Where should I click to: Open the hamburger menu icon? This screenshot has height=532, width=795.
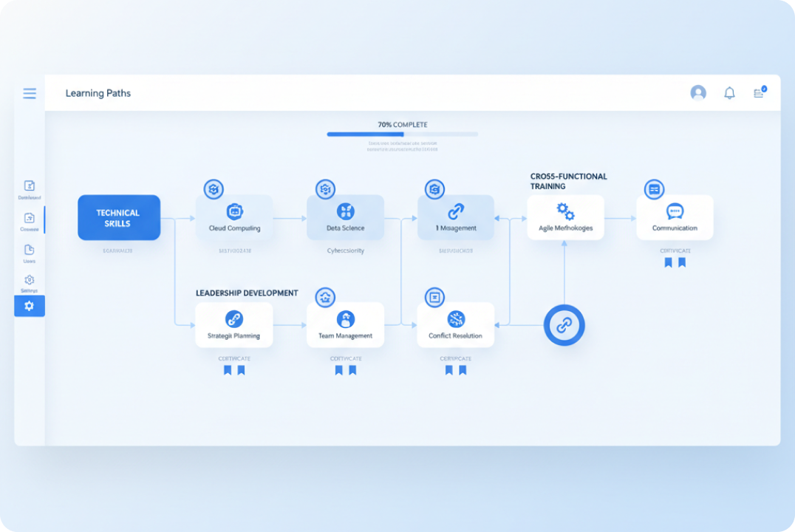pyautogui.click(x=30, y=93)
